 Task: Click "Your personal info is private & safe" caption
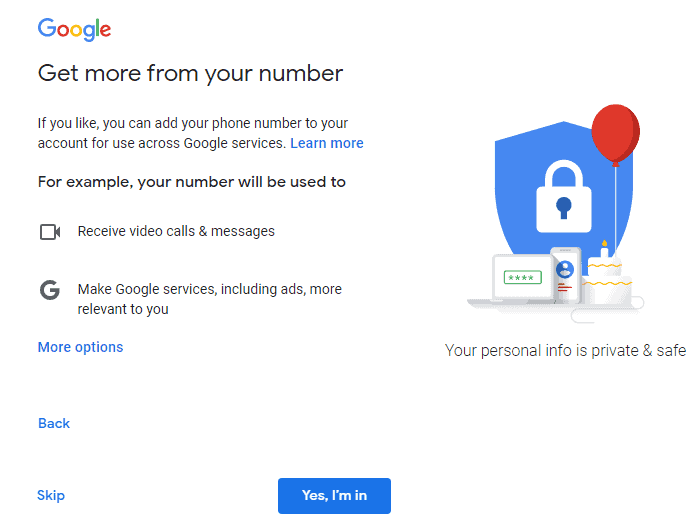point(565,351)
